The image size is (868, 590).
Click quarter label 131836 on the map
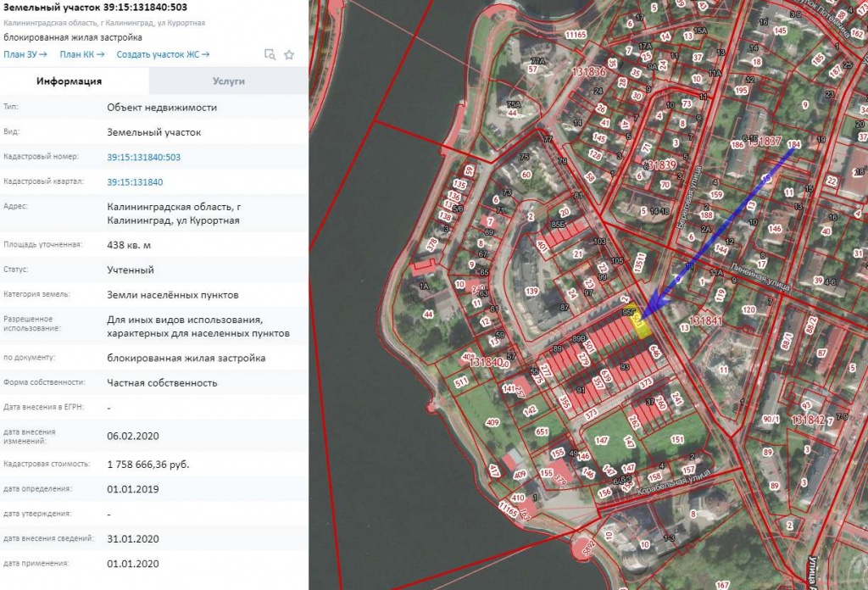[589, 72]
